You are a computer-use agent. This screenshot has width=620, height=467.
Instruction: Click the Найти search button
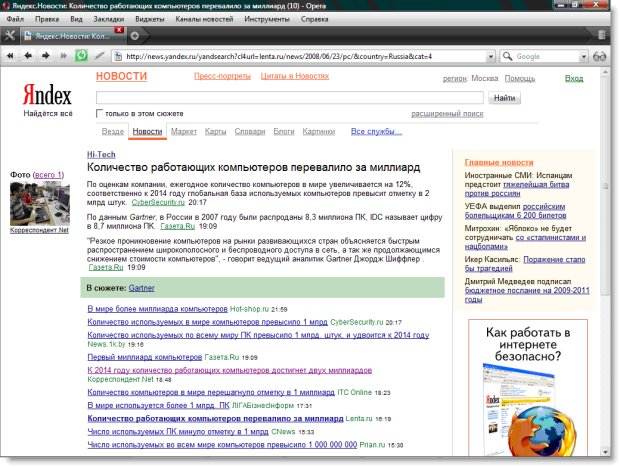505,98
